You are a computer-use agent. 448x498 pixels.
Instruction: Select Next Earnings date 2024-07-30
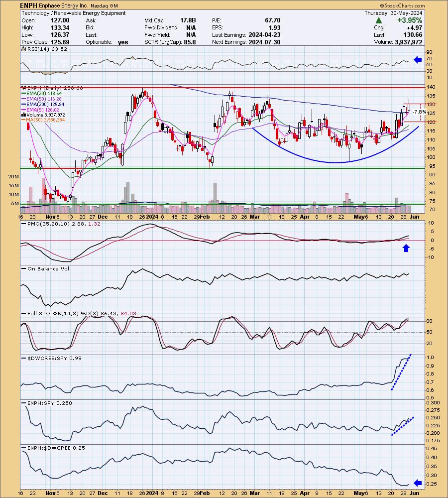(264, 42)
